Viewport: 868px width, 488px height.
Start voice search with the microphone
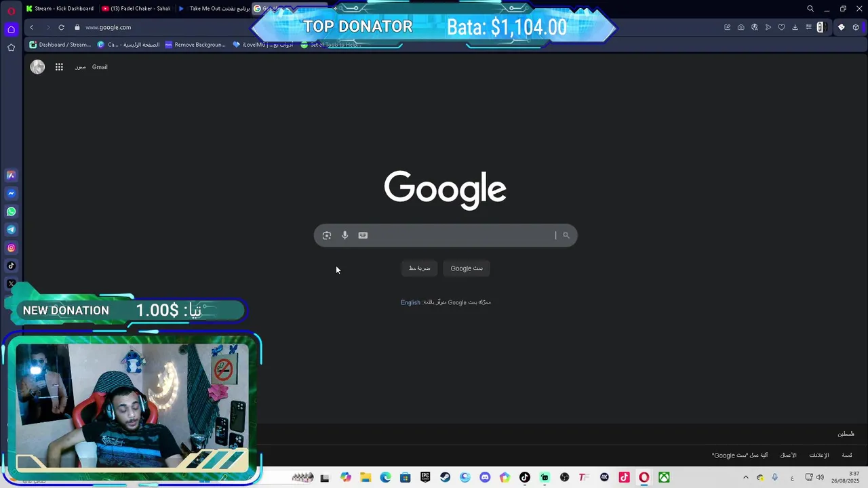(344, 235)
